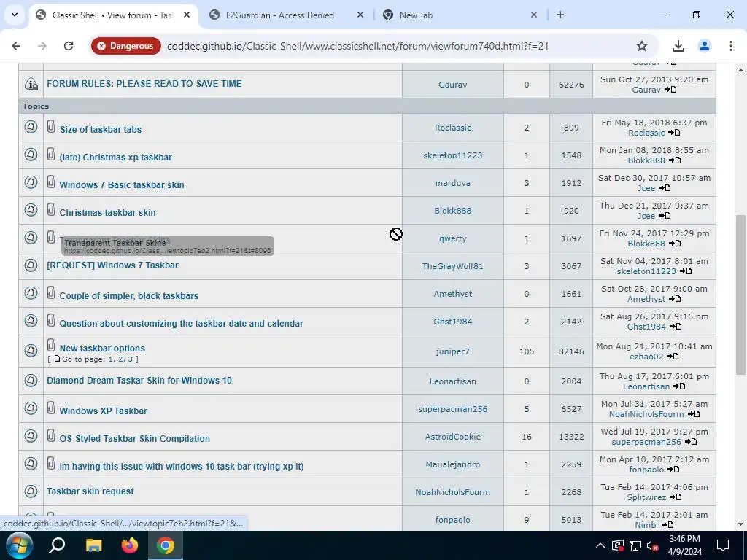This screenshot has height=560, width=747.
Task: Open FORUM RULES: PLEASE READ TO SAVE TIME topic
Action: (x=144, y=83)
